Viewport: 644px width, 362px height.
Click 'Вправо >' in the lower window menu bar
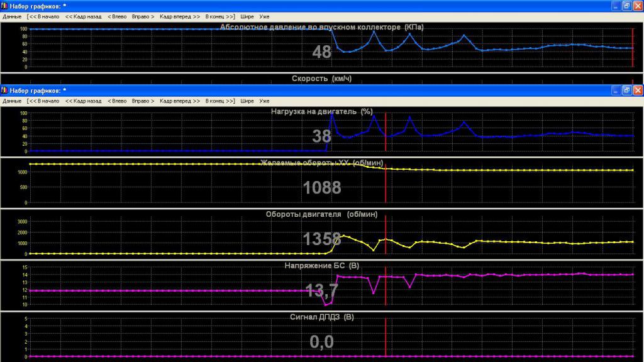tap(143, 101)
